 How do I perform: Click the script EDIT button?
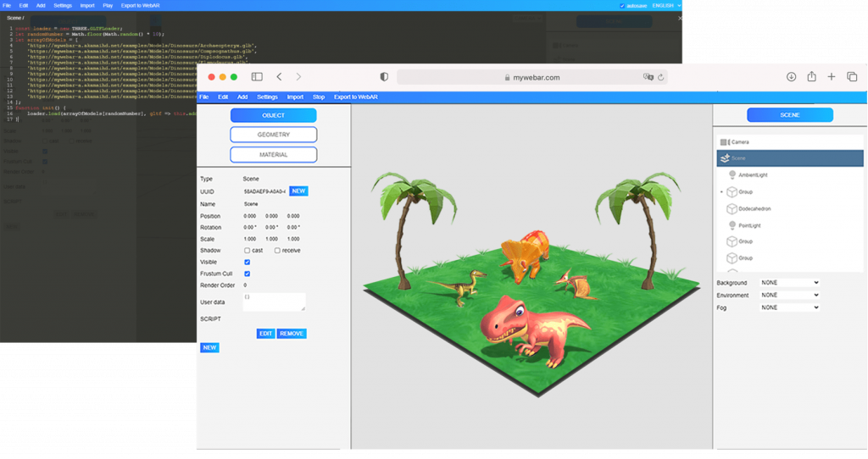point(266,334)
